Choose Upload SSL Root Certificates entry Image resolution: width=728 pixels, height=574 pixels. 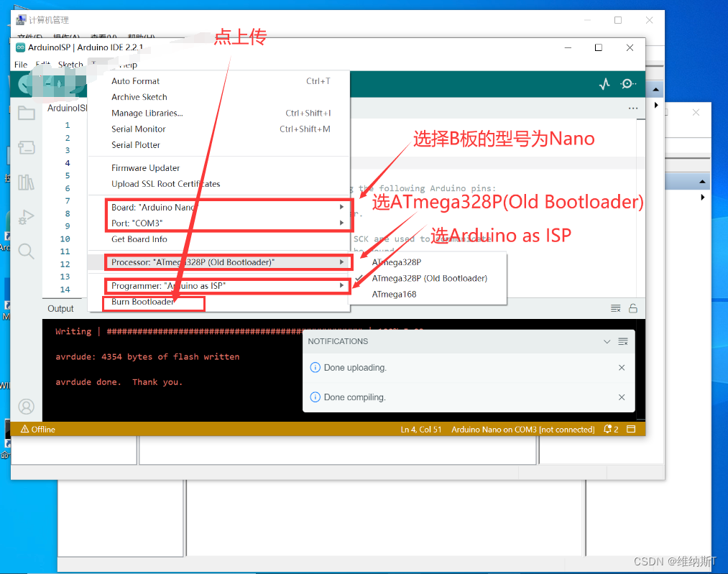(219, 184)
